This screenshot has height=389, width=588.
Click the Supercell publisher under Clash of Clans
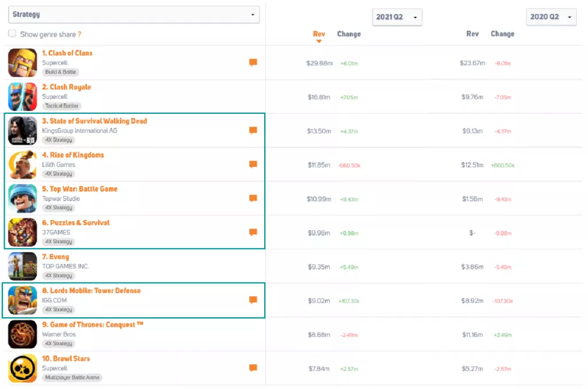click(55, 63)
